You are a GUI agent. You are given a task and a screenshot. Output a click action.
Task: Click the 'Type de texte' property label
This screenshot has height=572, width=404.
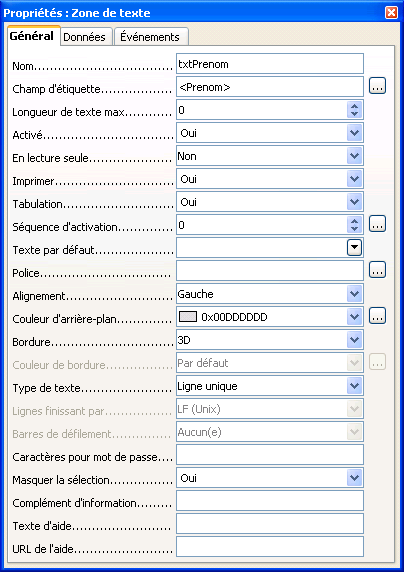46,388
